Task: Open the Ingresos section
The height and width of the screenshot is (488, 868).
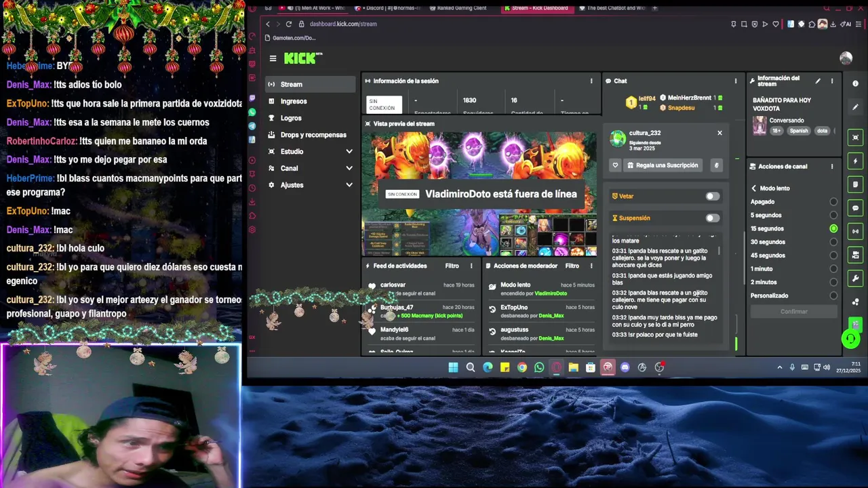Action: click(x=310, y=101)
